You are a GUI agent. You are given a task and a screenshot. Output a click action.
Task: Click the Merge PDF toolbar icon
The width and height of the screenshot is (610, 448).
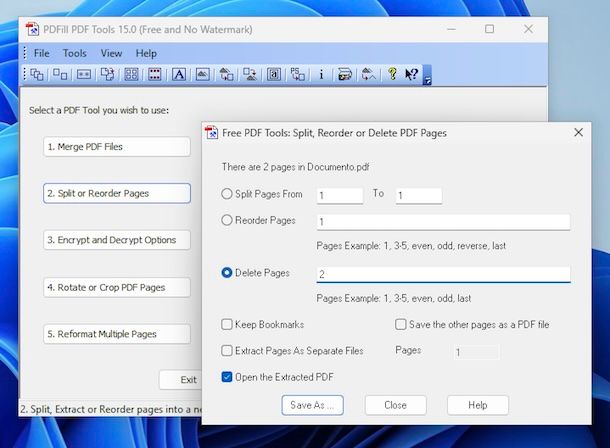tap(37, 74)
